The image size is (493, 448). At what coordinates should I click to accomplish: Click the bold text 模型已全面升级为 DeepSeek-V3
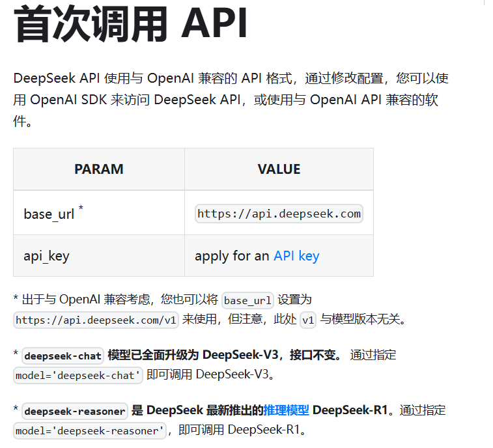(x=193, y=355)
